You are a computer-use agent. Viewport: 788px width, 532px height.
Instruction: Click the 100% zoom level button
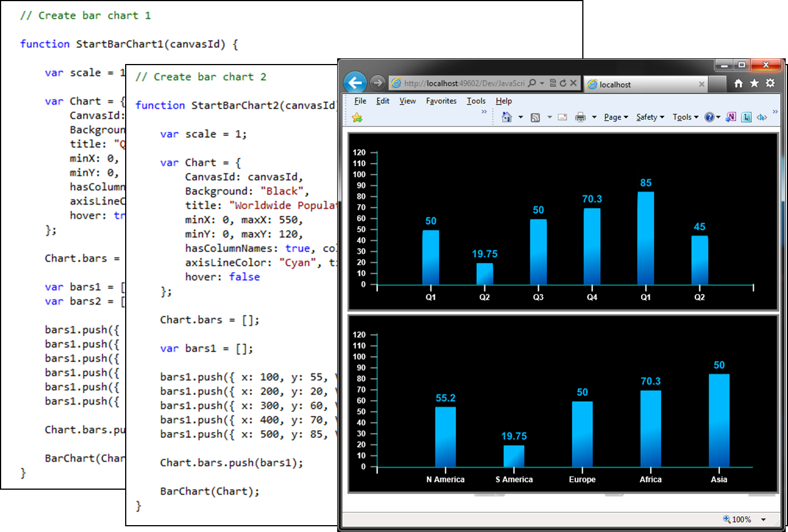[x=742, y=519]
